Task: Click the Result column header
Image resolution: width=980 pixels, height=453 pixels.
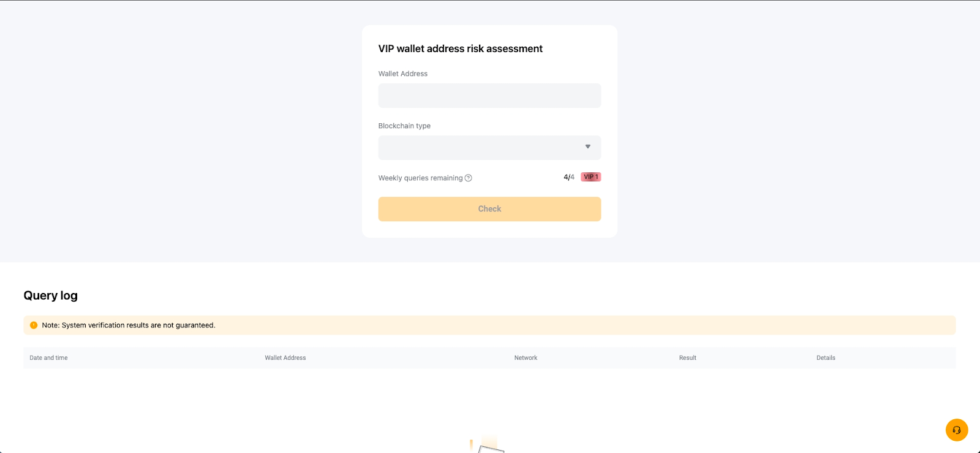Action: (x=687, y=358)
